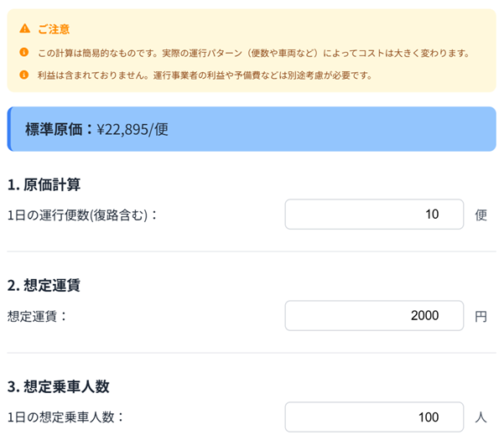Click the 3. 想定乗車人数 section heading

click(58, 386)
